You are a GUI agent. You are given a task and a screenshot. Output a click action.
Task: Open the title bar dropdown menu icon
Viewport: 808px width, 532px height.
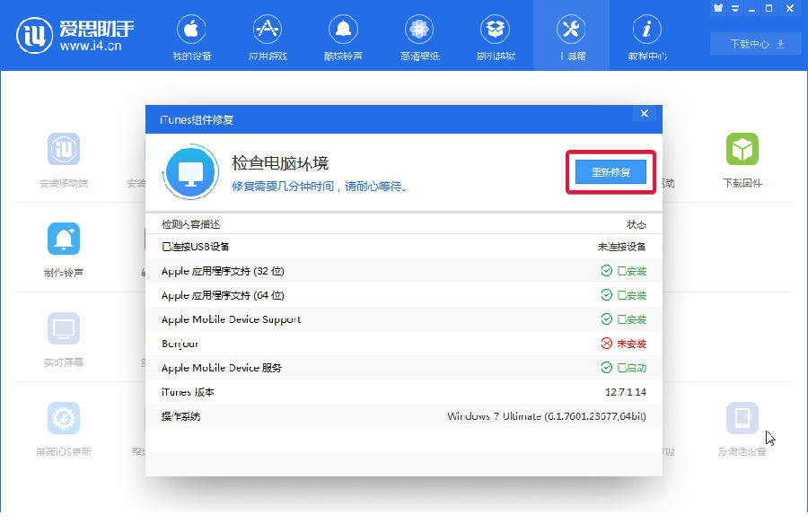tap(735, 8)
